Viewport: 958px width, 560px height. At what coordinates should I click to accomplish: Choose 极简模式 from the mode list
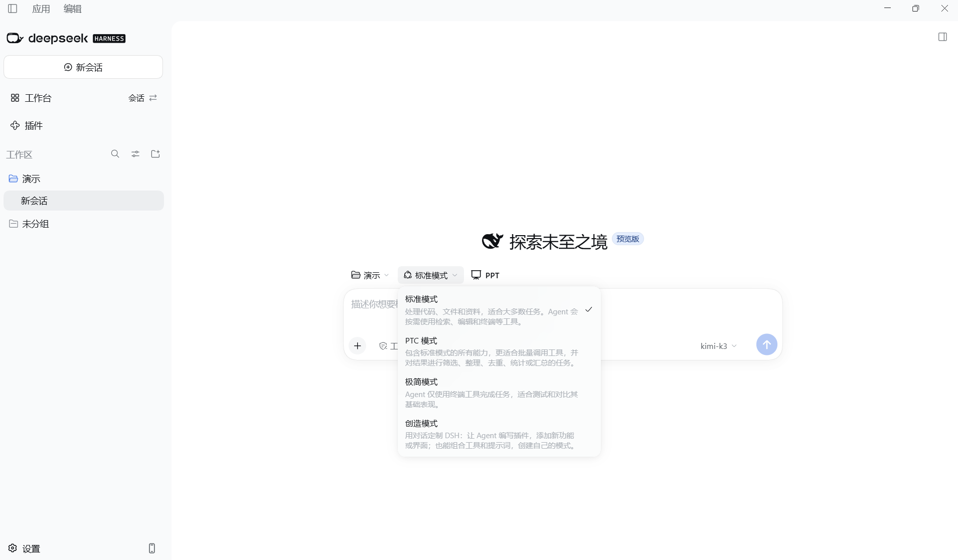tap(499, 393)
